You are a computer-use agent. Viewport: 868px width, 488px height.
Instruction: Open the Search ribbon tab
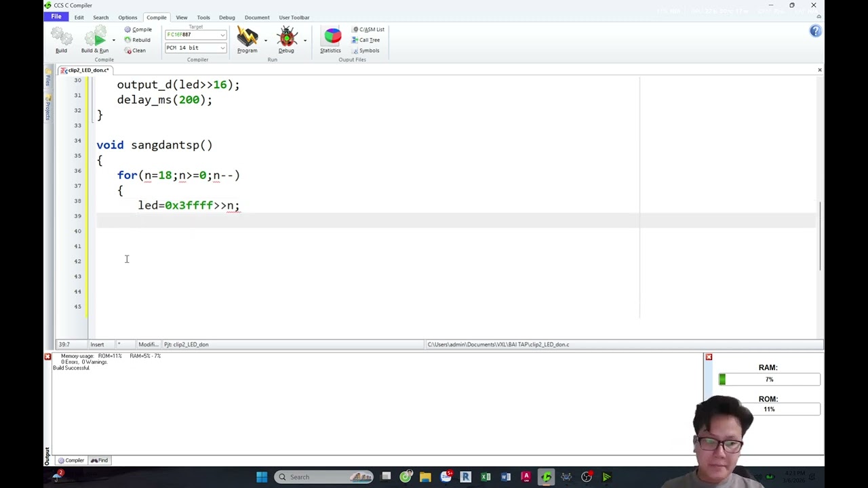100,18
